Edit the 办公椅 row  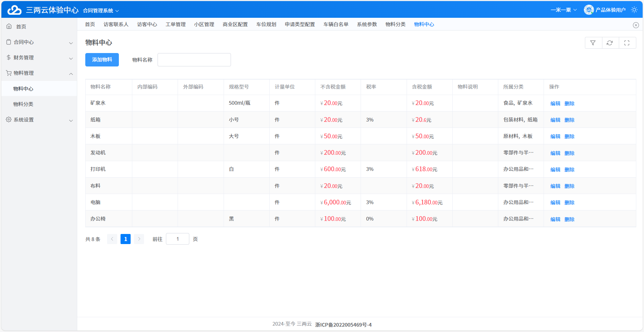coord(555,219)
